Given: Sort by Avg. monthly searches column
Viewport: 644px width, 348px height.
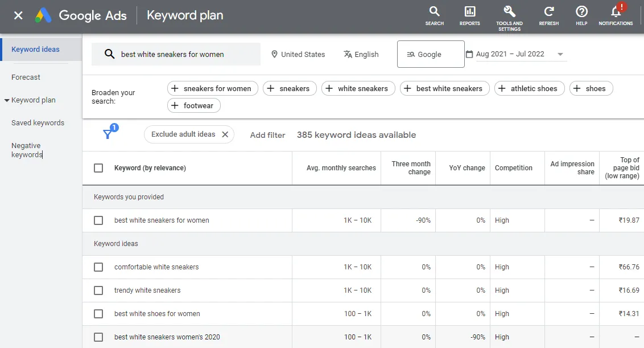Looking at the screenshot, I should [341, 168].
